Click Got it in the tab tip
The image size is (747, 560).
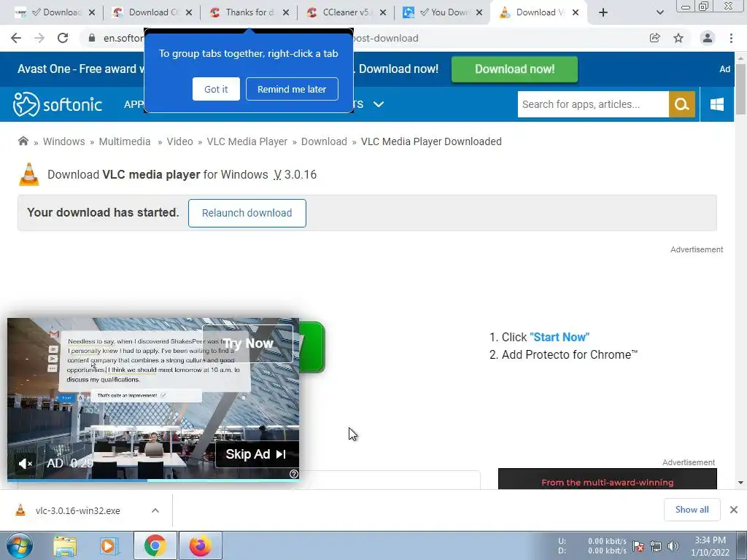[x=216, y=89]
